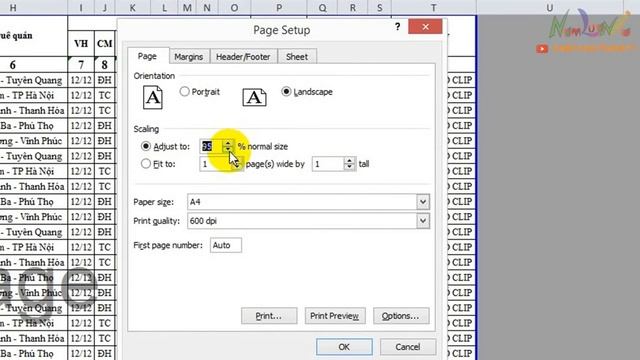Select column header U in spreadsheet
Screen dimensions: 640x360
click(550, 7)
